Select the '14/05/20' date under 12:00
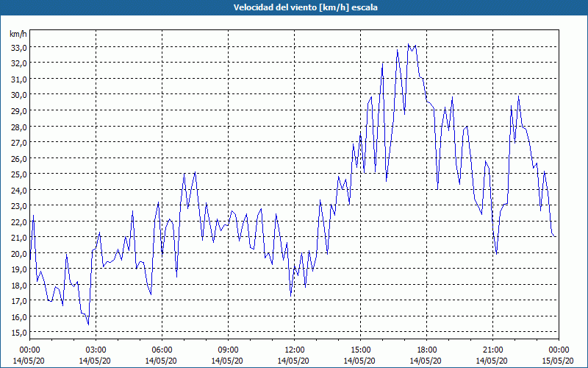This screenshot has height=368, width=588. pos(294,361)
